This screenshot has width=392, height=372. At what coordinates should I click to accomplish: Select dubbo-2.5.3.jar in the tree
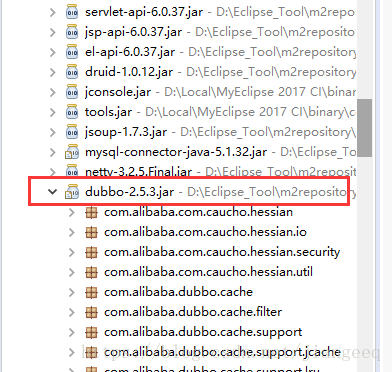(130, 192)
